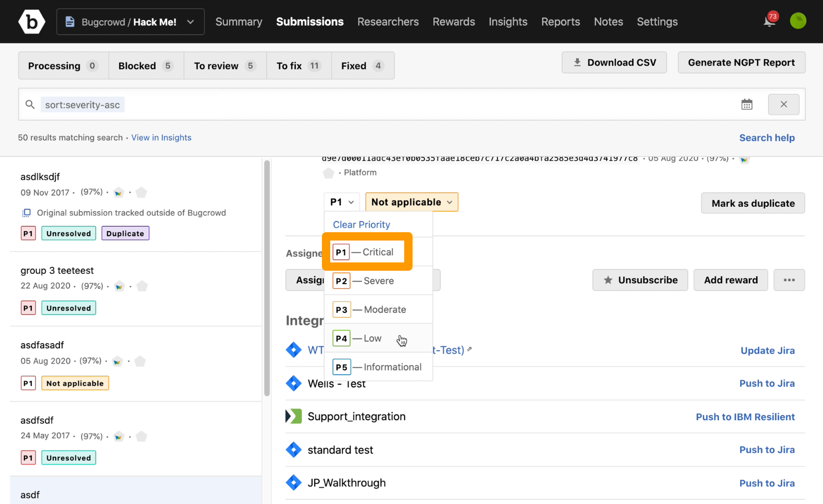Click the researcher badge icon on asdlksdjf
The width and height of the screenshot is (823, 504).
[119, 193]
